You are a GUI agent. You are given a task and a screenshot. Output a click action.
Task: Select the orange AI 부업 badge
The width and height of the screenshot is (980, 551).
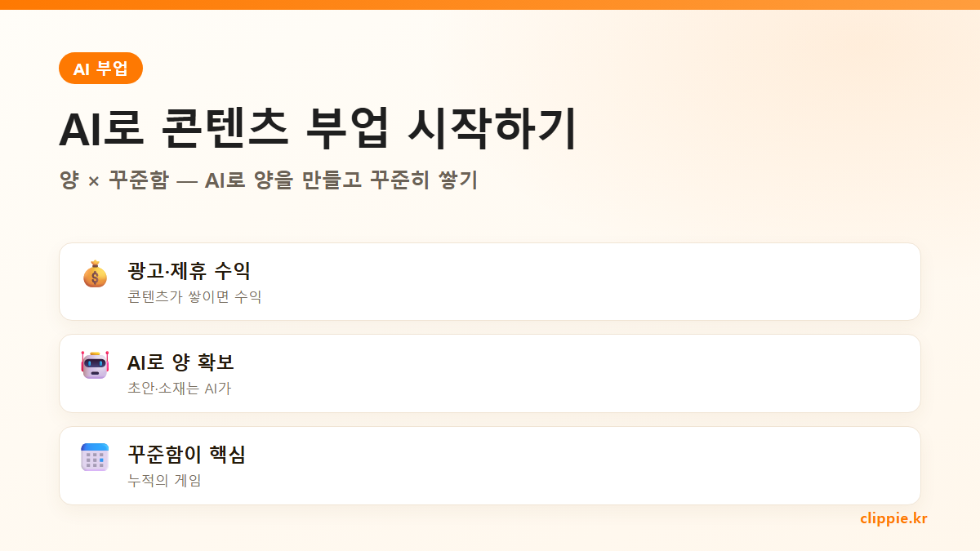tap(100, 69)
